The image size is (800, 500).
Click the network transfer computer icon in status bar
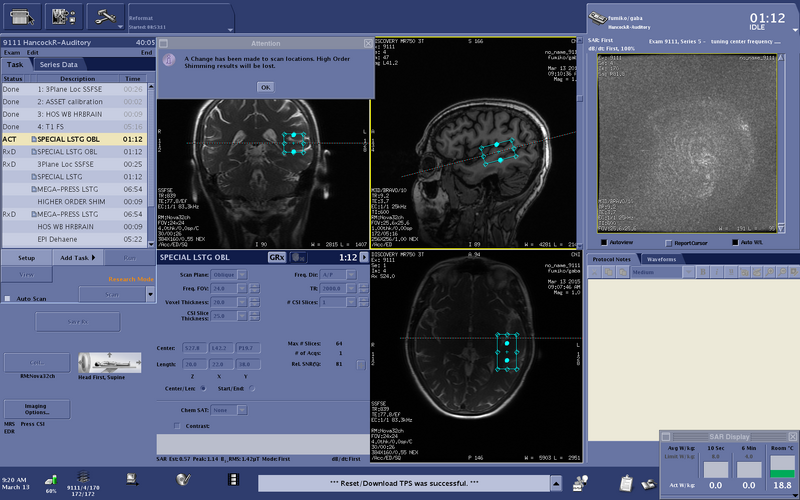tap(132, 479)
